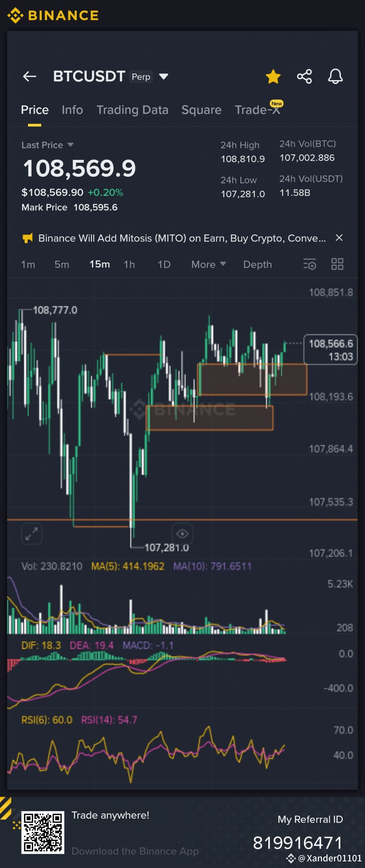Switch to the Depth chart view
Image resolution: width=365 pixels, height=868 pixels.
click(x=258, y=265)
